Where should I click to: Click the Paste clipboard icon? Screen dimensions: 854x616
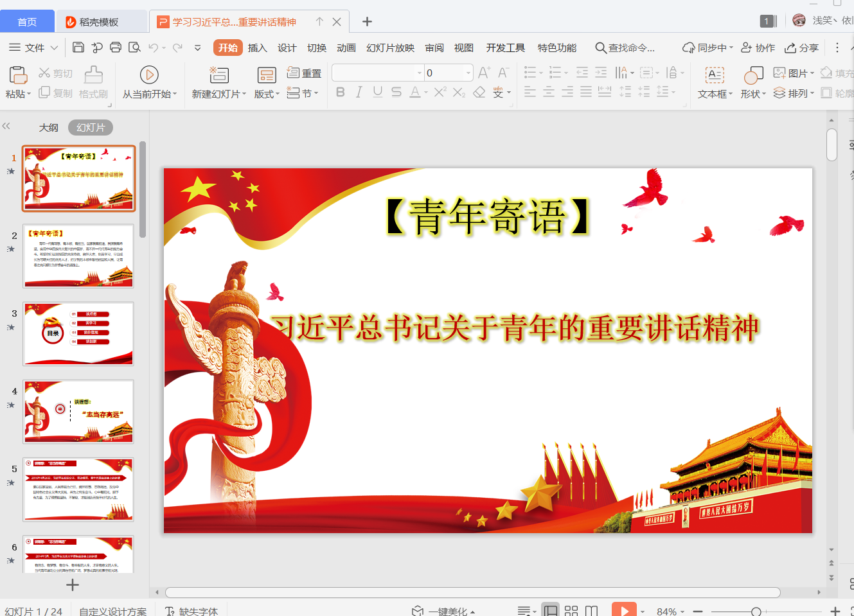click(x=17, y=75)
